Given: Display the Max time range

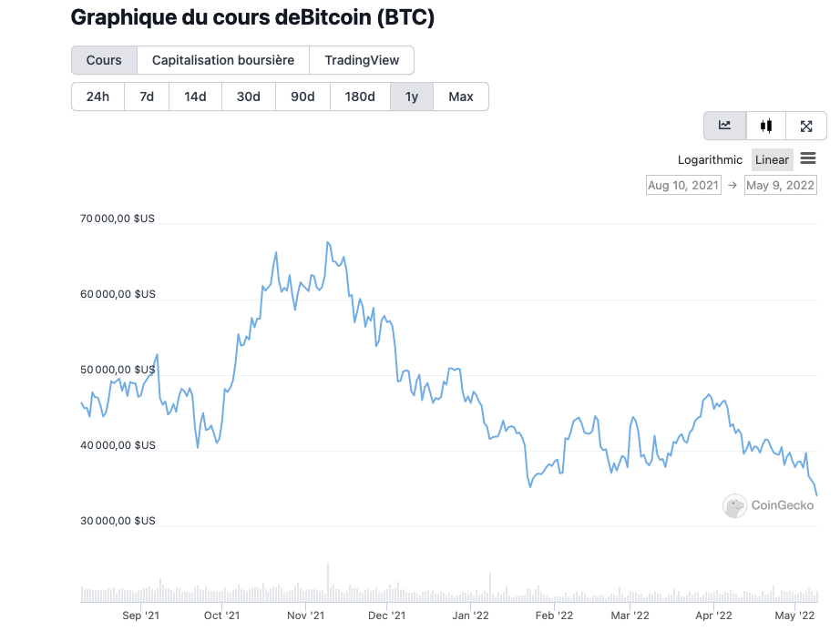Looking at the screenshot, I should coord(461,97).
